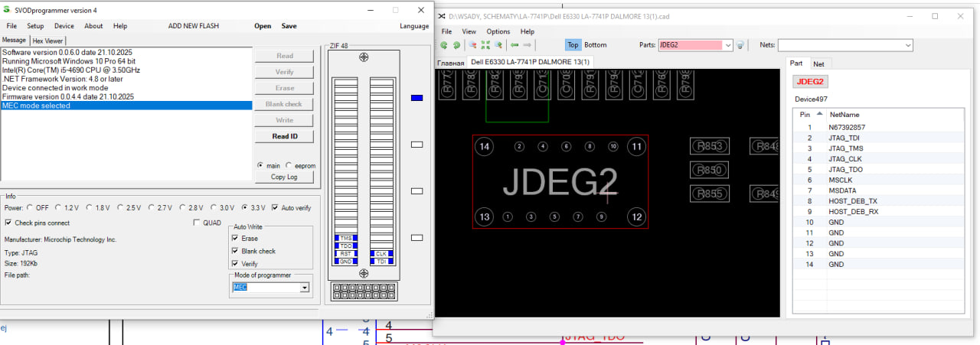980x345 pixels.
Task: Switch to the Hex Viewer tab
Action: (x=47, y=41)
